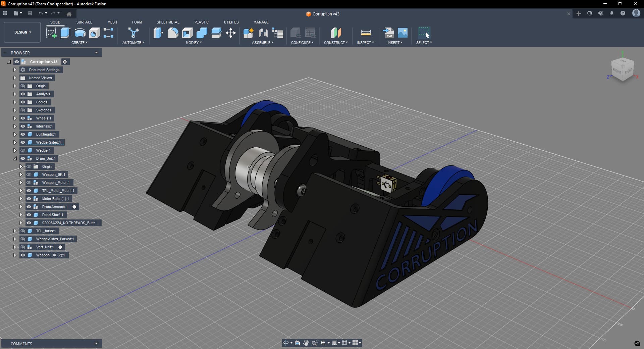Expand the COMMENTS panel

[96, 343]
